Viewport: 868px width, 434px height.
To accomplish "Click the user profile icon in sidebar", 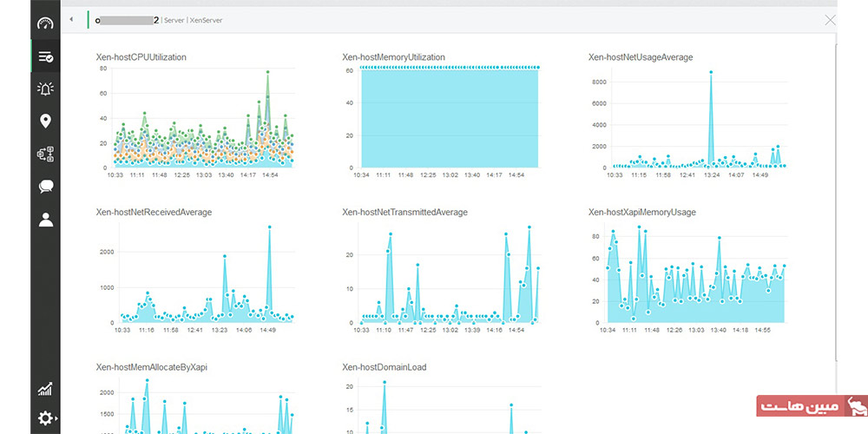I will (x=45, y=220).
